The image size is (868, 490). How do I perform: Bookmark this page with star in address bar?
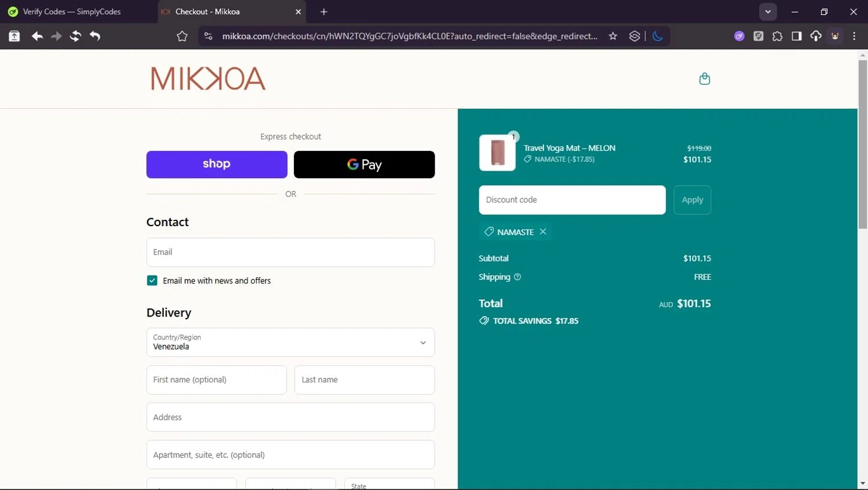[613, 36]
